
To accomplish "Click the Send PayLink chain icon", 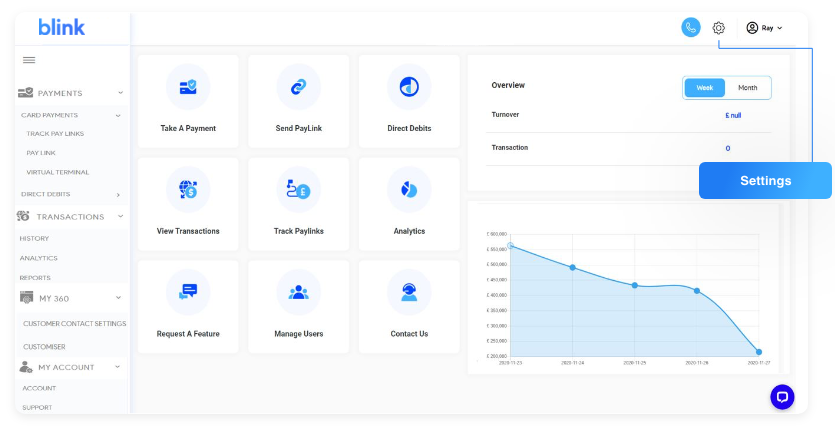I will pos(298,86).
